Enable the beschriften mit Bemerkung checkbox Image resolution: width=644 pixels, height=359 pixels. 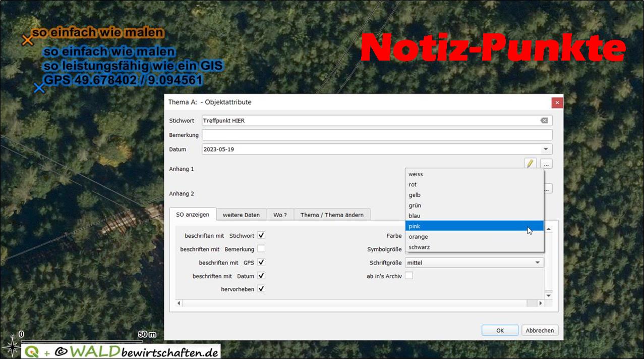[261, 249]
